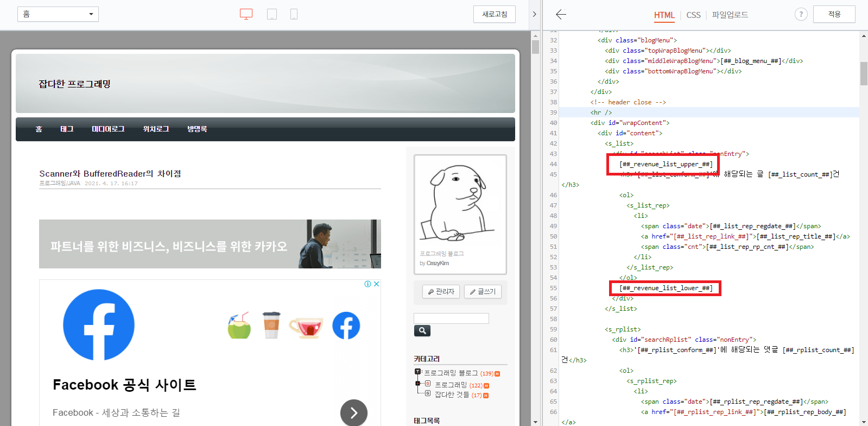Click line number 55 in gutter
The image size is (868, 426).
coord(553,288)
